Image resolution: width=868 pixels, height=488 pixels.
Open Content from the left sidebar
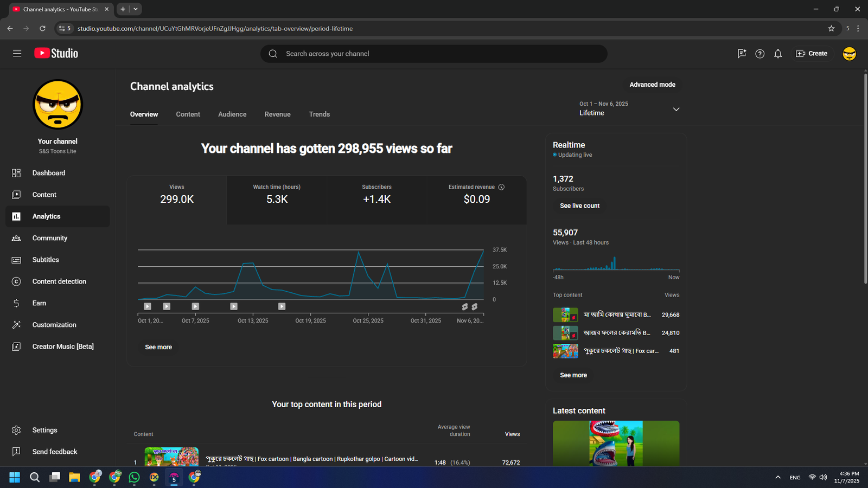(x=58, y=195)
